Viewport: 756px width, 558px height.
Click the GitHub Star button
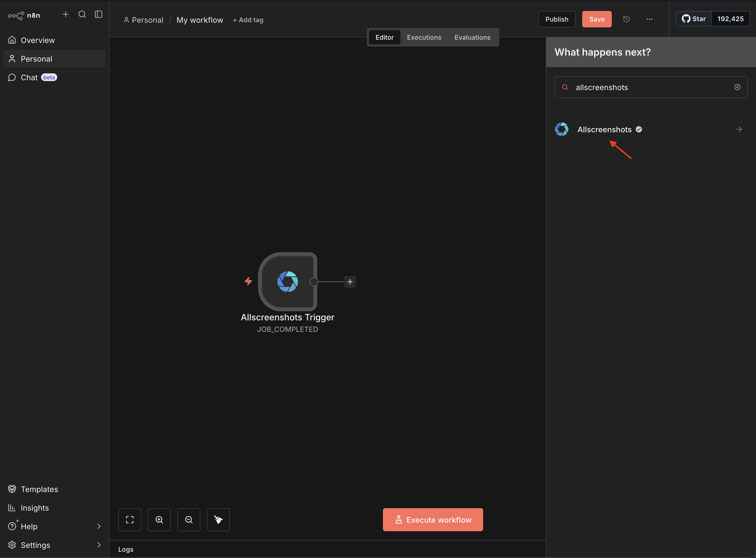(694, 19)
